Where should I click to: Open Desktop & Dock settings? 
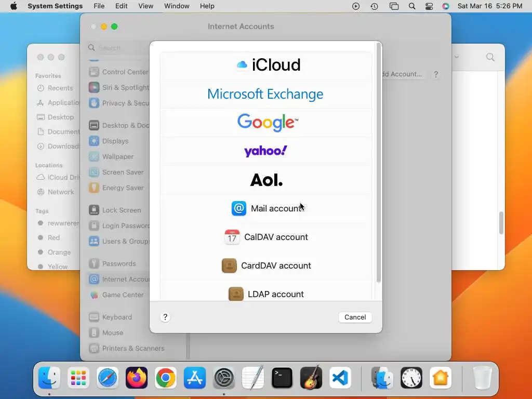tap(119, 126)
